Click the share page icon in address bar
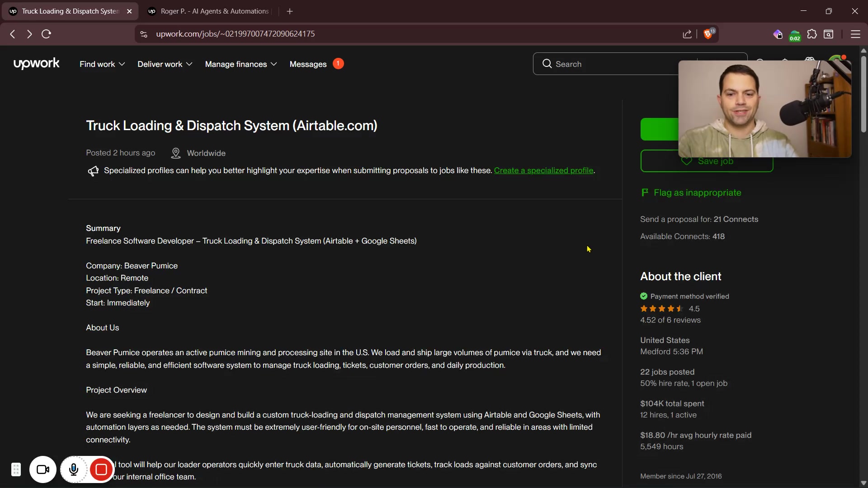 point(687,34)
